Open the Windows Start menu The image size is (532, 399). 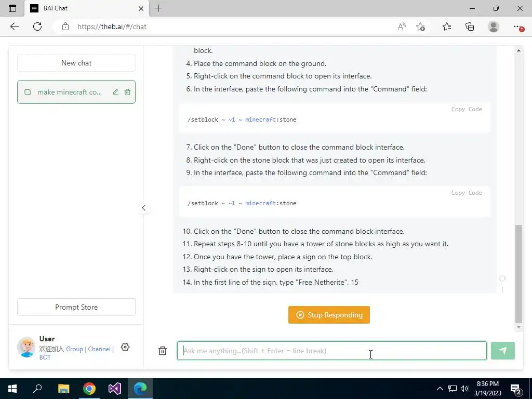12,389
